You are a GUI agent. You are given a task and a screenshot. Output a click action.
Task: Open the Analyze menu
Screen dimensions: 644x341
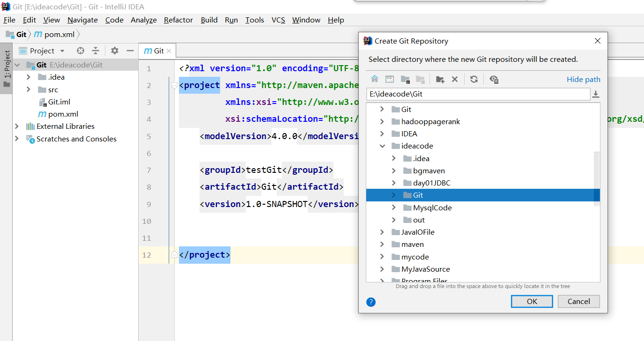point(144,20)
